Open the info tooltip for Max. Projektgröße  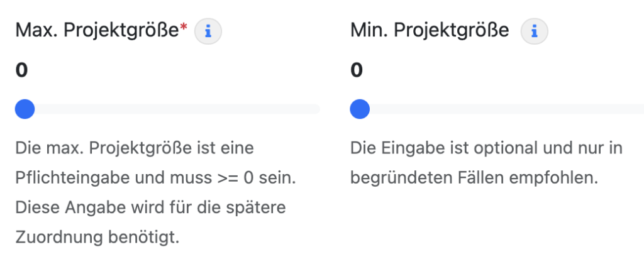point(208,31)
